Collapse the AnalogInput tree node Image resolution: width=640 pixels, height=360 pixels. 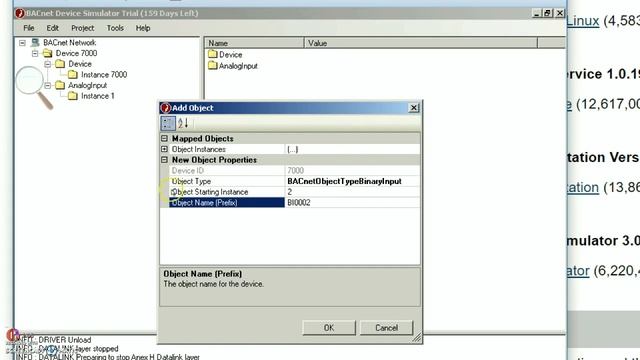click(x=48, y=85)
